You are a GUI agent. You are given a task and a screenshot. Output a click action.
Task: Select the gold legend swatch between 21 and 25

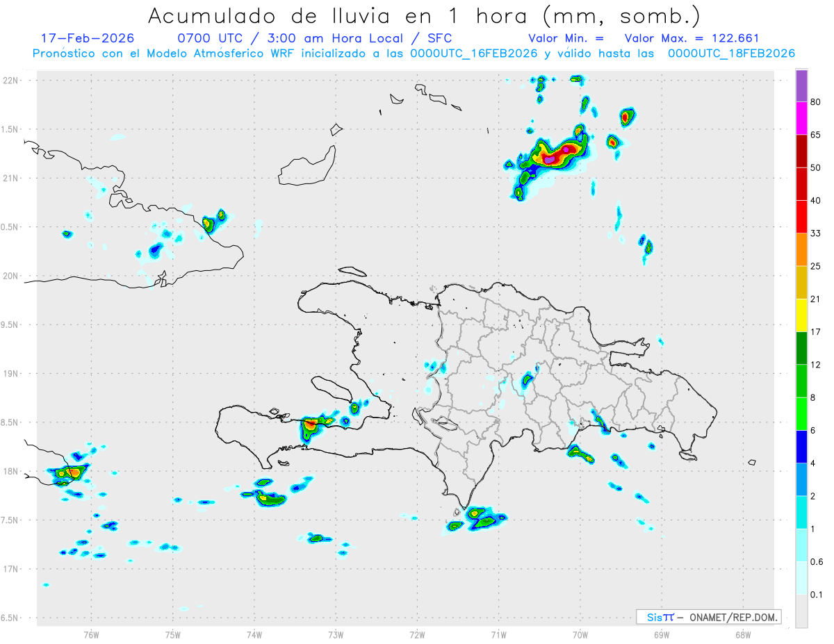coord(801,282)
